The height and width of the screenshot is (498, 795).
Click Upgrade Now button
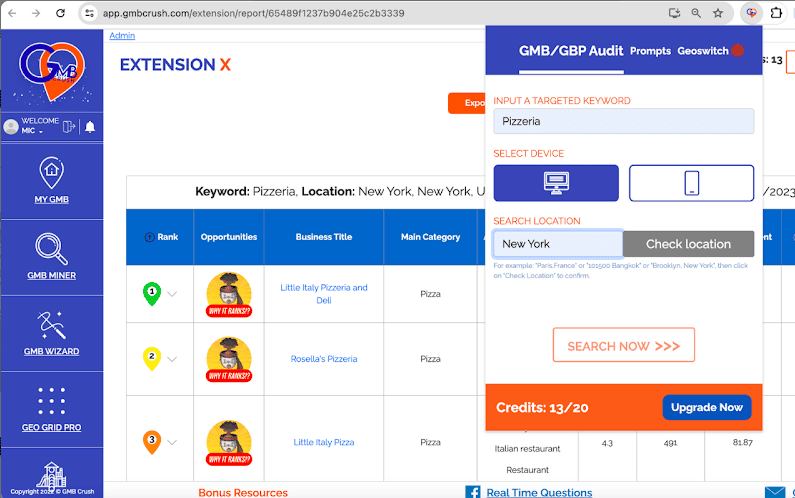(x=707, y=407)
